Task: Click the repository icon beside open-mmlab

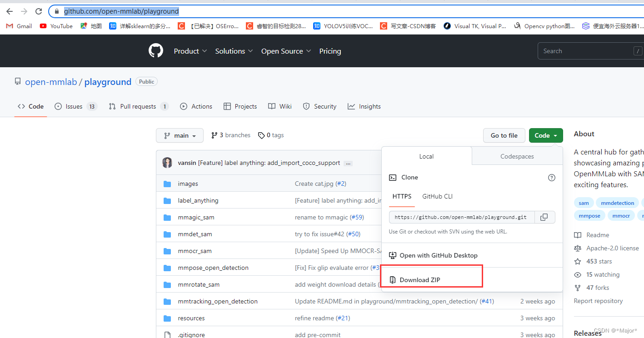Action: coord(18,82)
